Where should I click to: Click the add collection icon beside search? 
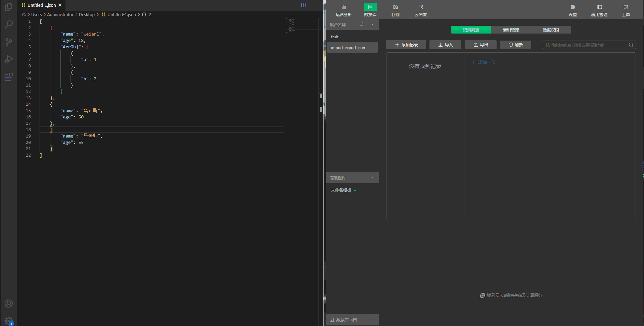372,24
